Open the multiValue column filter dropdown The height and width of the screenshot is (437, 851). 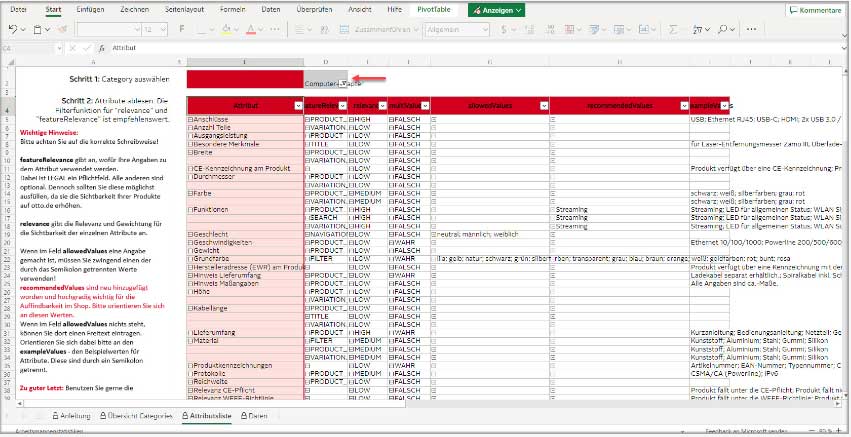pyautogui.click(x=425, y=106)
